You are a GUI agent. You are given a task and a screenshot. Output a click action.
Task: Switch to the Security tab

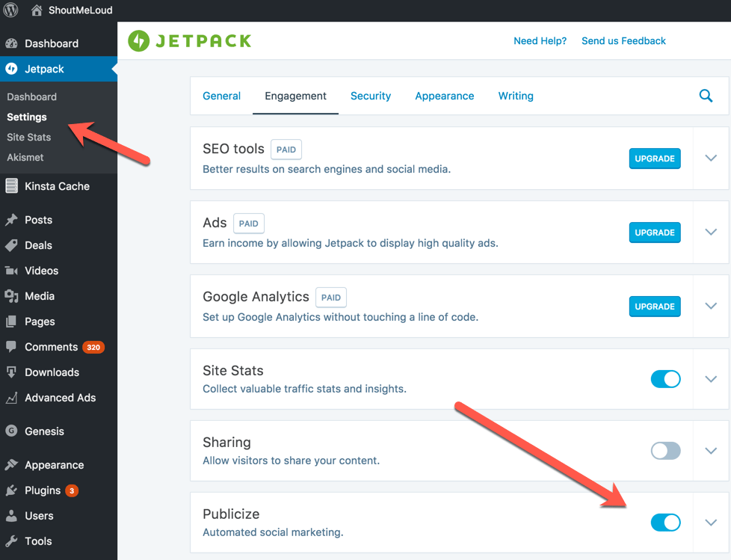click(x=371, y=96)
